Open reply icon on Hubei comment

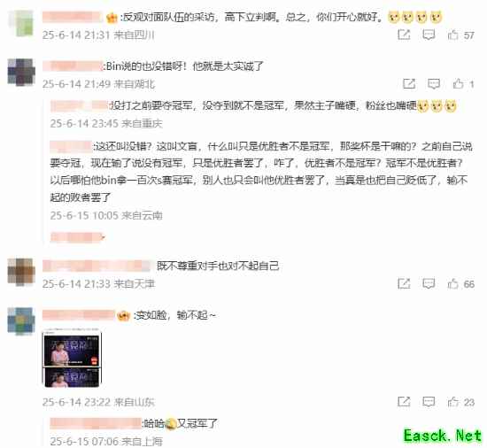click(434, 83)
